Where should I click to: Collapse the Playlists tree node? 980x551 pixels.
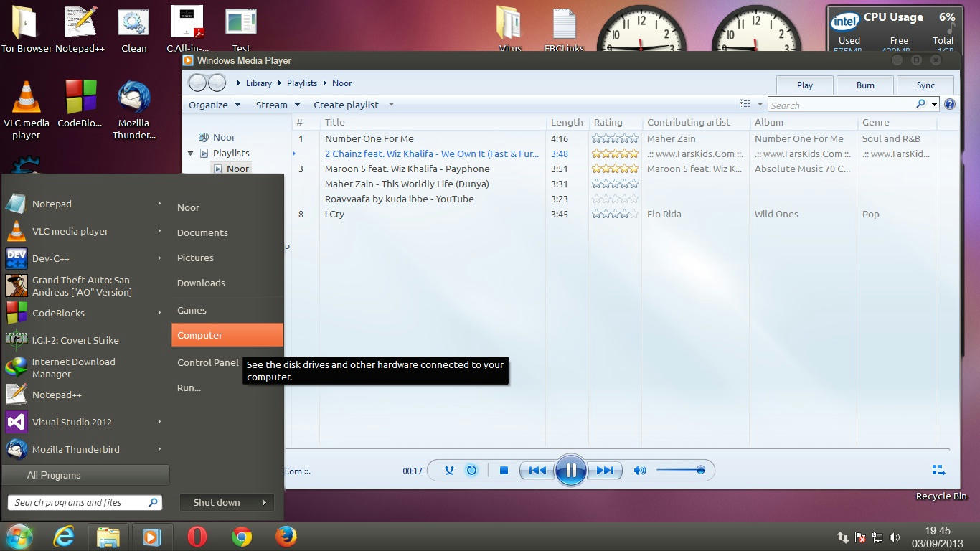coord(190,154)
